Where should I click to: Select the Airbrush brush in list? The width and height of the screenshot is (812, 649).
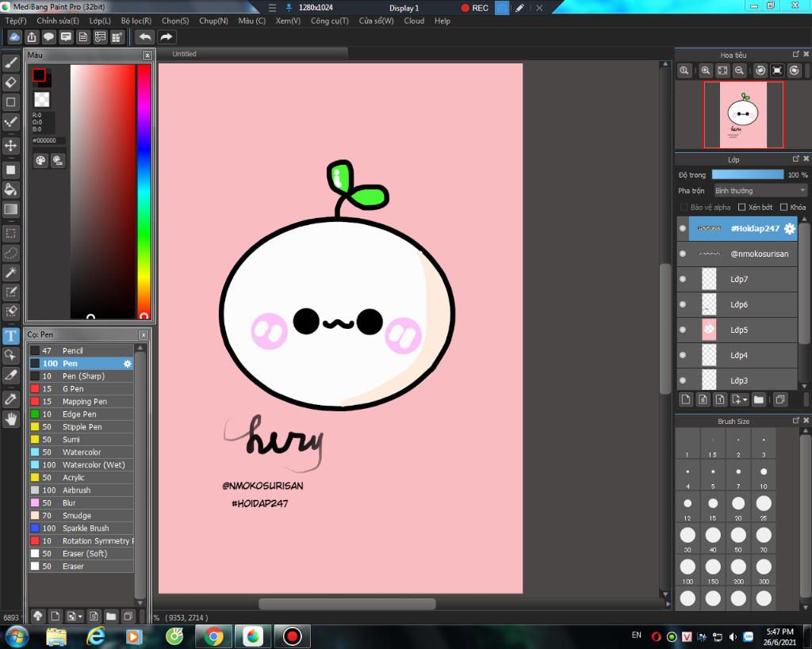point(82,490)
